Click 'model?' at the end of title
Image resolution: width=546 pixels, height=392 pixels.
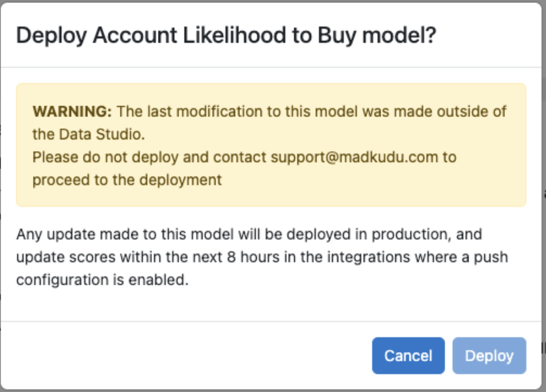(x=399, y=35)
